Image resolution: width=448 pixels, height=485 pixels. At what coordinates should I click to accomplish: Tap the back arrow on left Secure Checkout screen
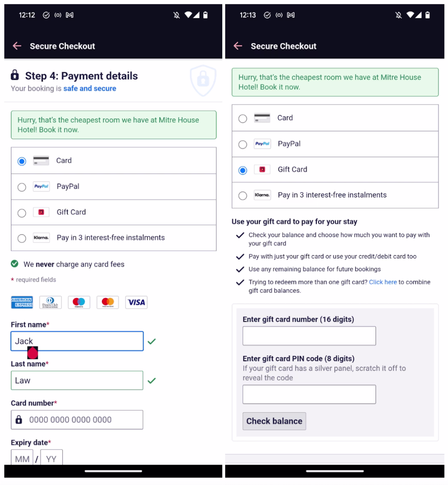pos(17,46)
